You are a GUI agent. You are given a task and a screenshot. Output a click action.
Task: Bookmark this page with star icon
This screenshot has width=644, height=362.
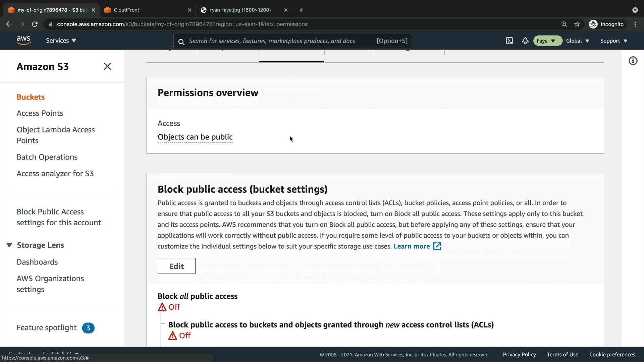click(577, 24)
